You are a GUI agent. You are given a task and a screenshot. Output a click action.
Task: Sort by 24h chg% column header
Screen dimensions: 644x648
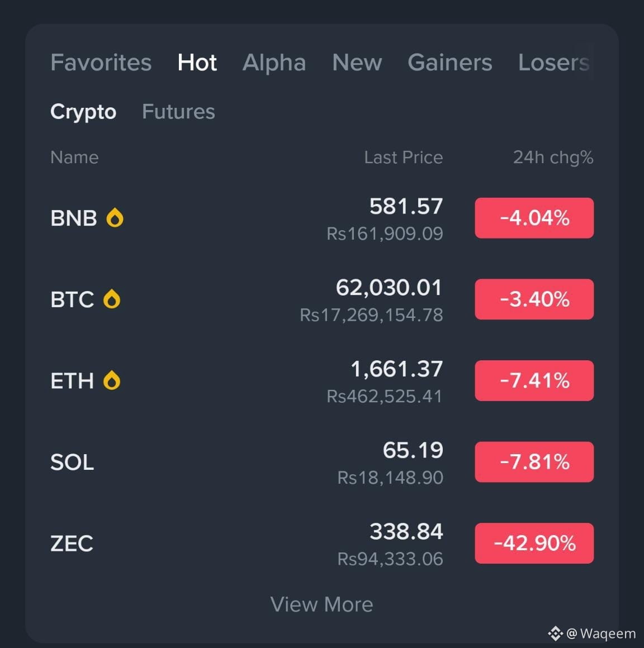point(553,158)
